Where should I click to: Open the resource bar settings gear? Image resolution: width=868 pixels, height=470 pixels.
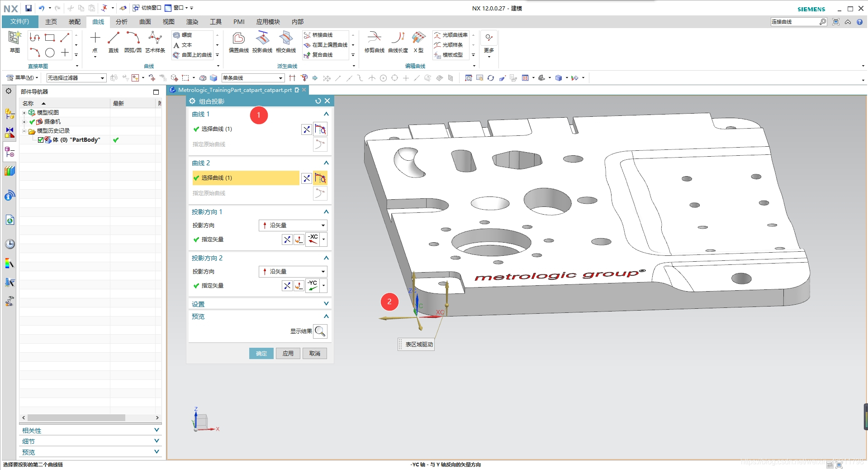click(9, 91)
